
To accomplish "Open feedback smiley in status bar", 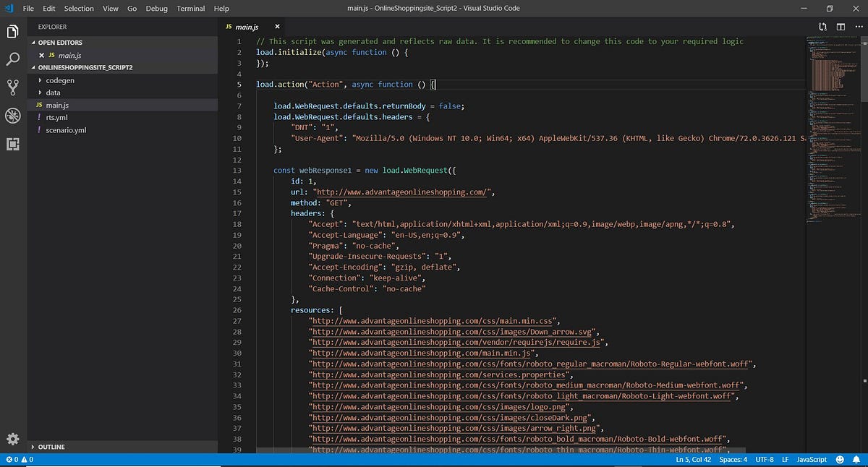I will point(839,459).
